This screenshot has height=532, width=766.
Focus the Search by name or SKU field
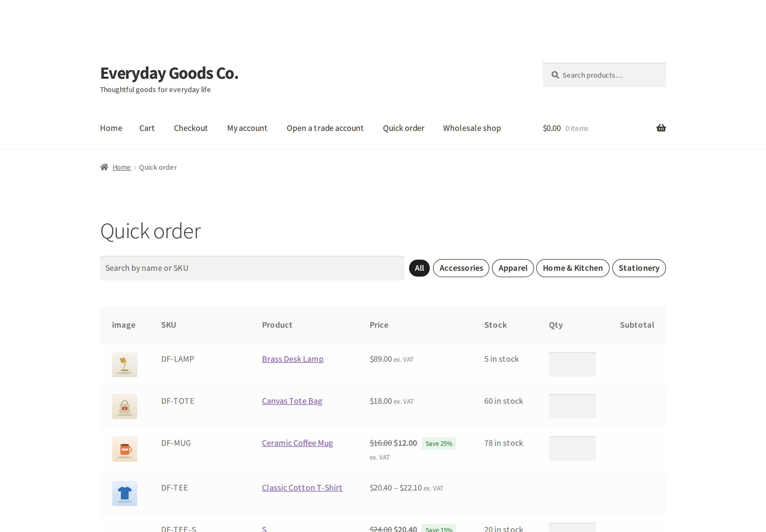click(252, 268)
